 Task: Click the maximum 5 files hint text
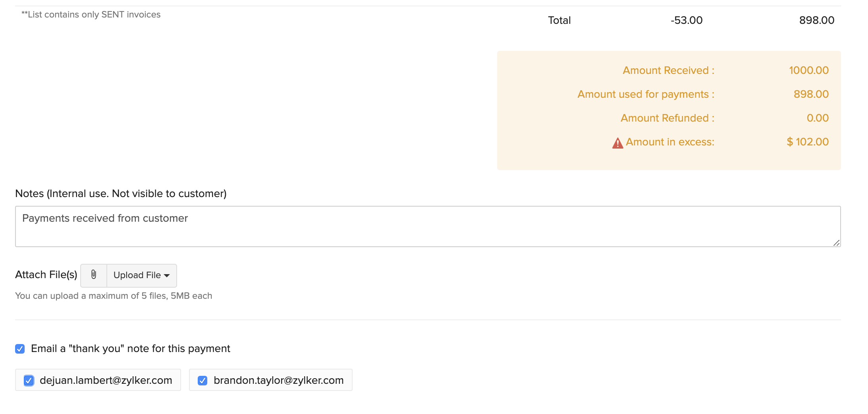pyautogui.click(x=114, y=296)
